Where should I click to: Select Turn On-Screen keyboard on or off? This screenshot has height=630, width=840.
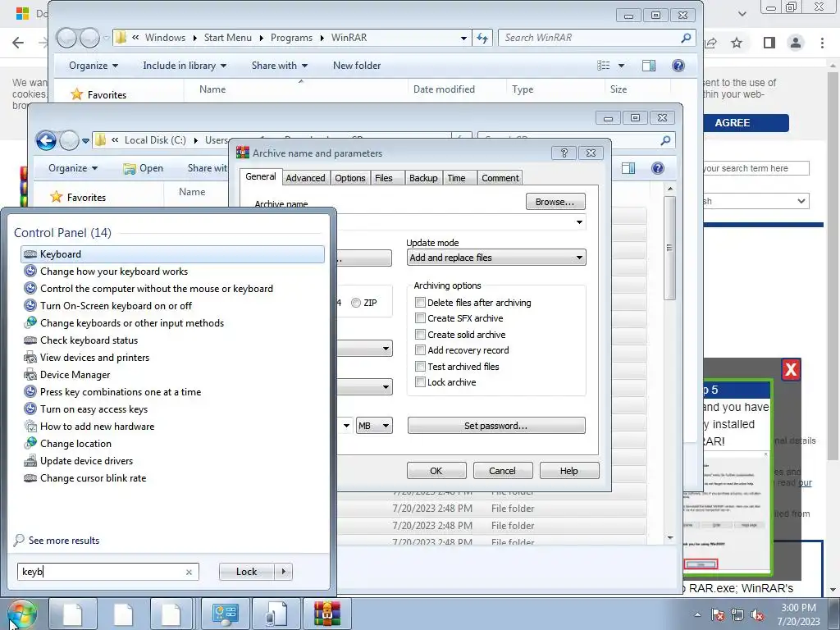[x=116, y=305]
